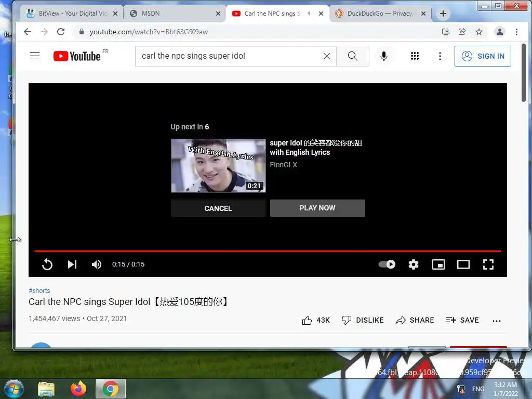Image resolution: width=532 pixels, height=399 pixels.
Task: Click the address bar URL
Action: [x=149, y=32]
